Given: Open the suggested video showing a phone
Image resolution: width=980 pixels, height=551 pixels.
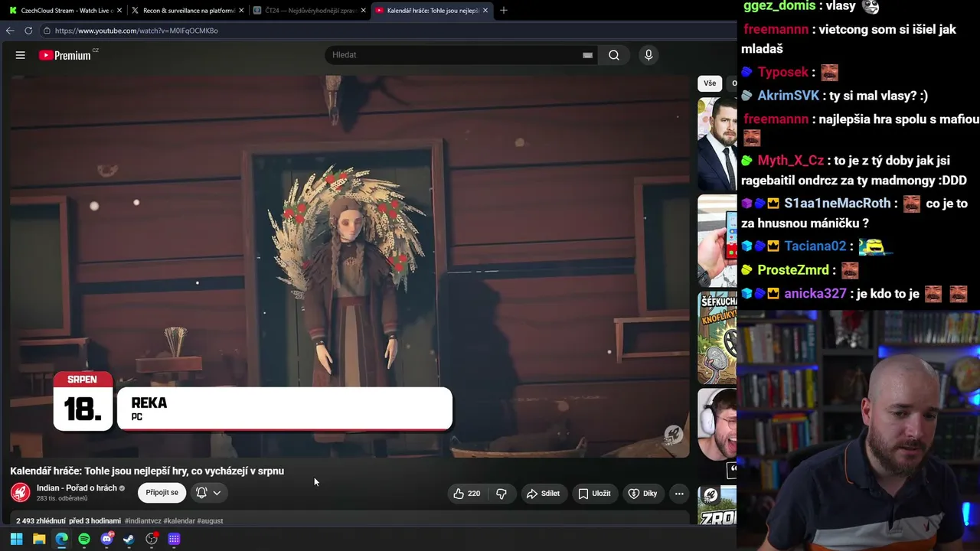Looking at the screenshot, I should pos(717,241).
